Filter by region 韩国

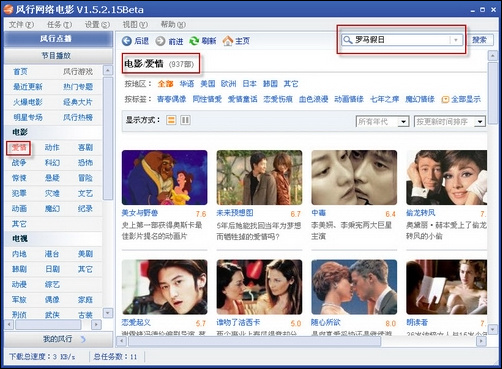tap(270, 84)
